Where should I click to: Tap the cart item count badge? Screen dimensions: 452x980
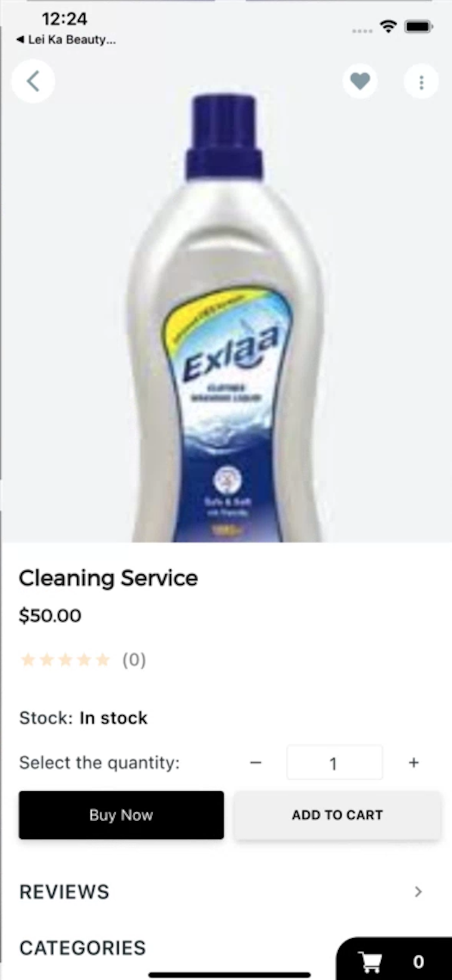tap(418, 961)
